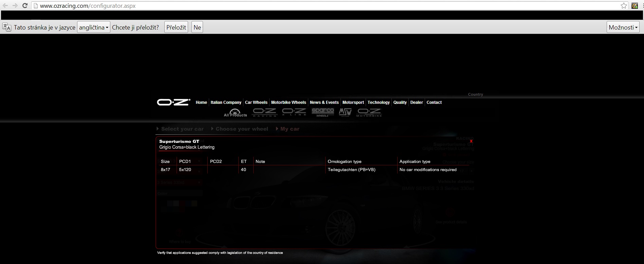Go to the My car step
The width and height of the screenshot is (644, 264).
[288, 129]
